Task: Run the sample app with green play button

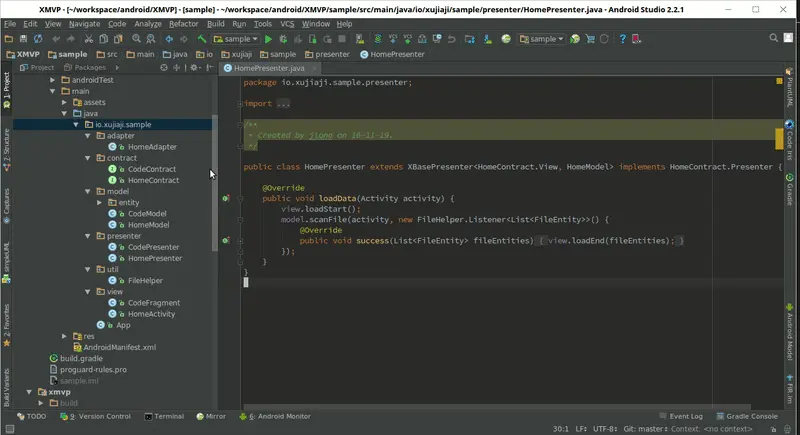Action: (x=268, y=39)
